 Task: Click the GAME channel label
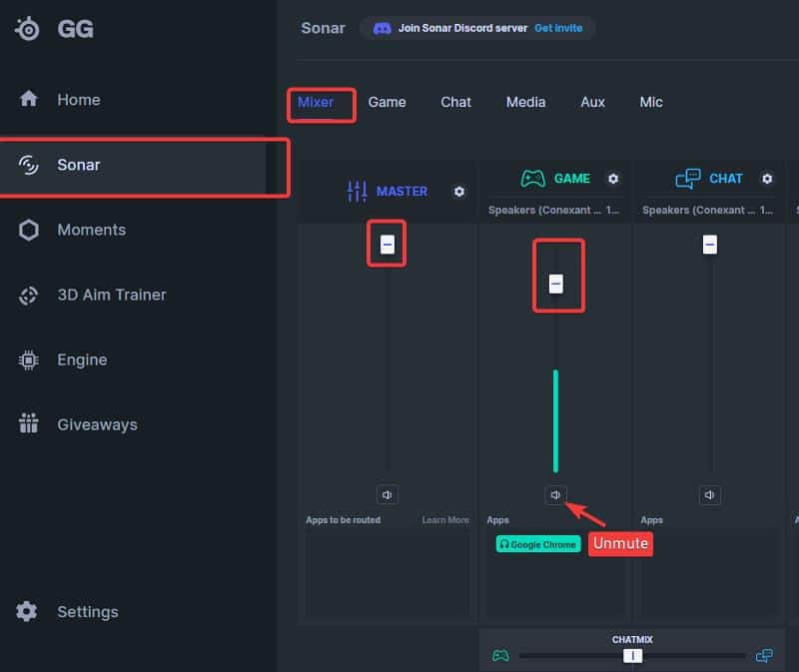pos(571,179)
